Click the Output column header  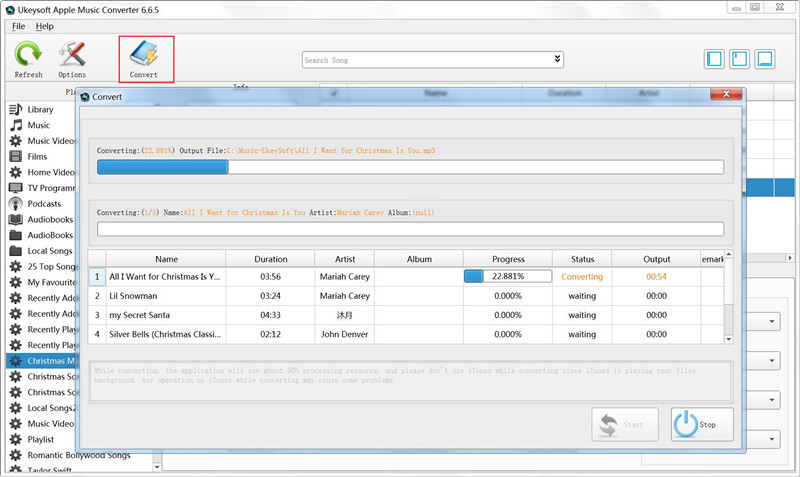657,259
